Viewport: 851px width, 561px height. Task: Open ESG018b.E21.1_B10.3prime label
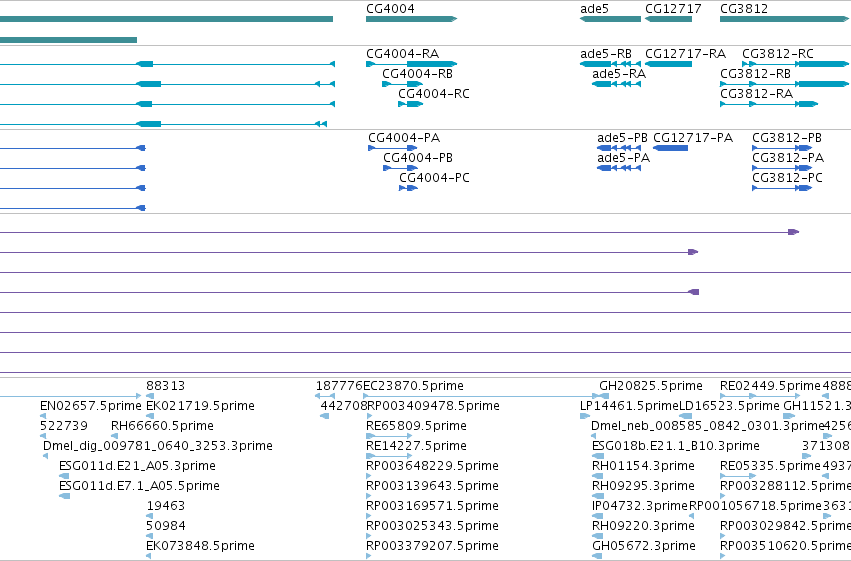click(x=676, y=446)
